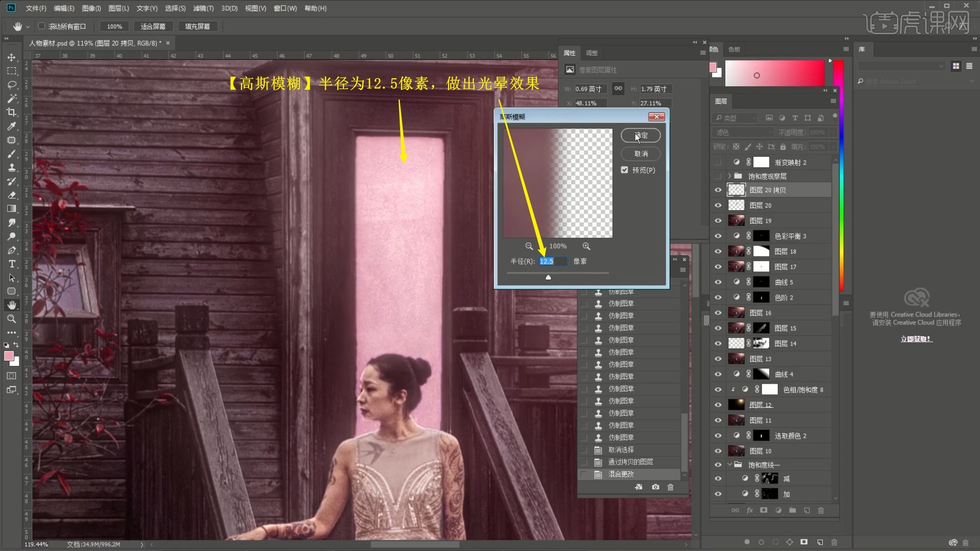Viewport: 980px width, 551px height.
Task: Toggle the Preview checkbox in blur dialog
Action: point(624,170)
